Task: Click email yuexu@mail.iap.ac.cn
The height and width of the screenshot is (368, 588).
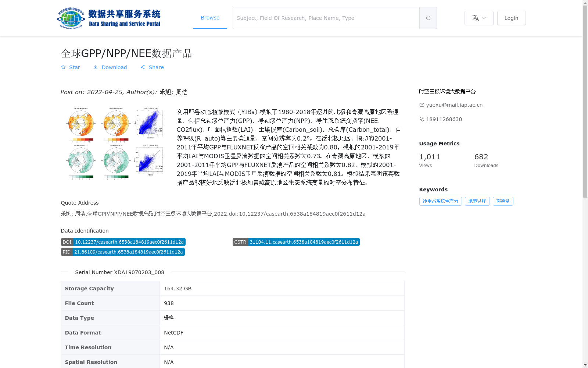Action: tap(454, 105)
